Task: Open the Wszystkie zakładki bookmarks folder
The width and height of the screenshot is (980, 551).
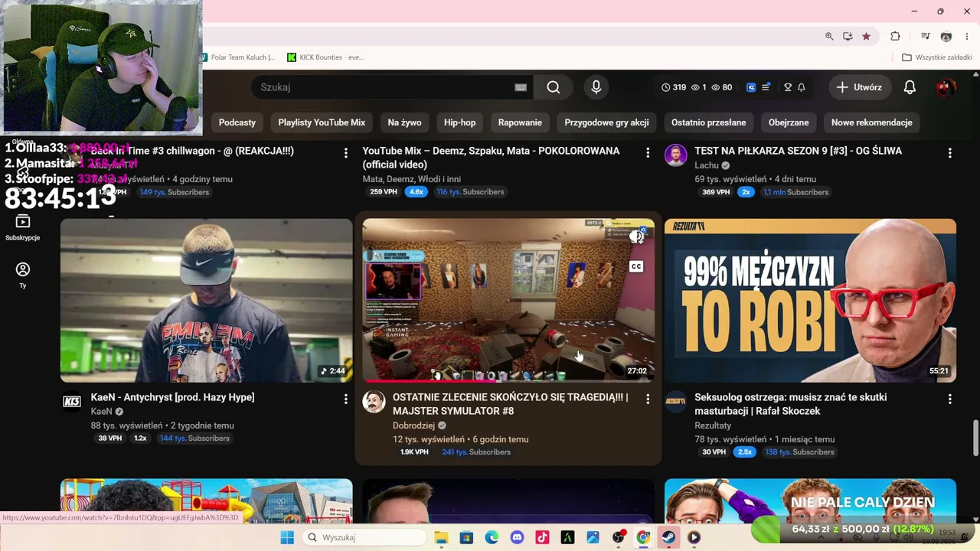Action: pos(937,57)
